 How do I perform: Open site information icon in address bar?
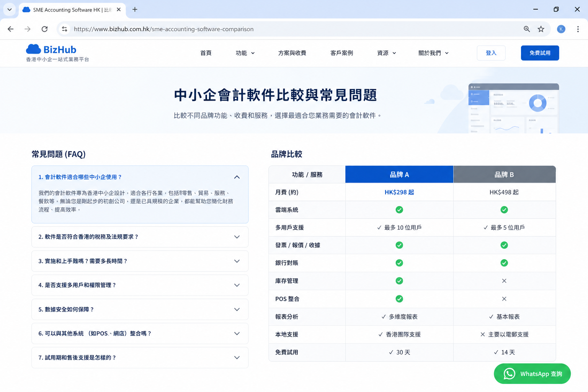click(65, 29)
